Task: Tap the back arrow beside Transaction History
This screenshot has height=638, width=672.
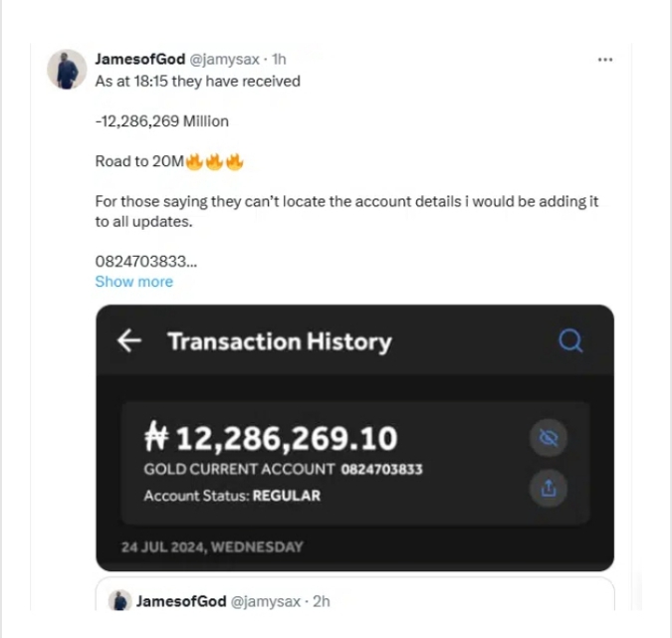Action: pyautogui.click(x=129, y=341)
